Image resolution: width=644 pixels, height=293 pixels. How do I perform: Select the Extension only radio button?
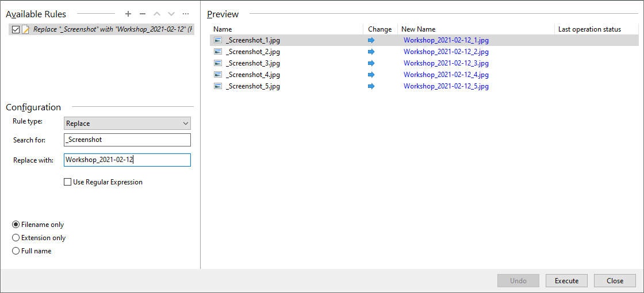[x=16, y=238]
